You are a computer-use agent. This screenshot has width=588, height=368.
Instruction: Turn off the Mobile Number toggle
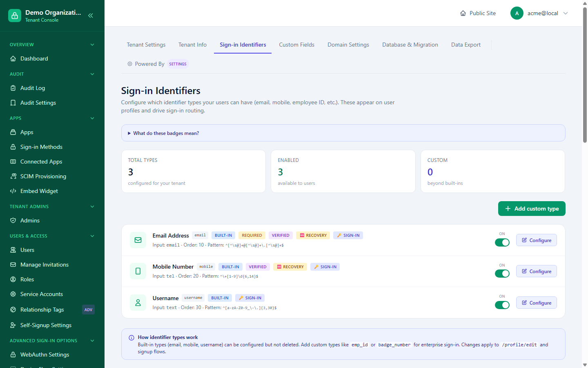pos(502,274)
